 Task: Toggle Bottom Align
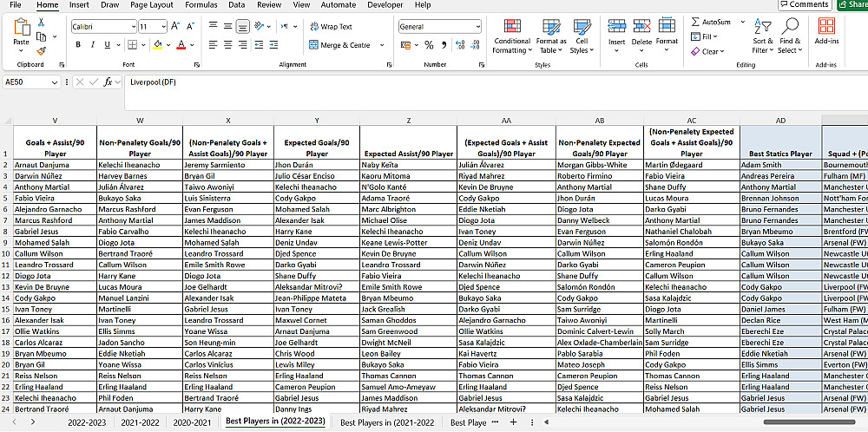click(x=242, y=26)
